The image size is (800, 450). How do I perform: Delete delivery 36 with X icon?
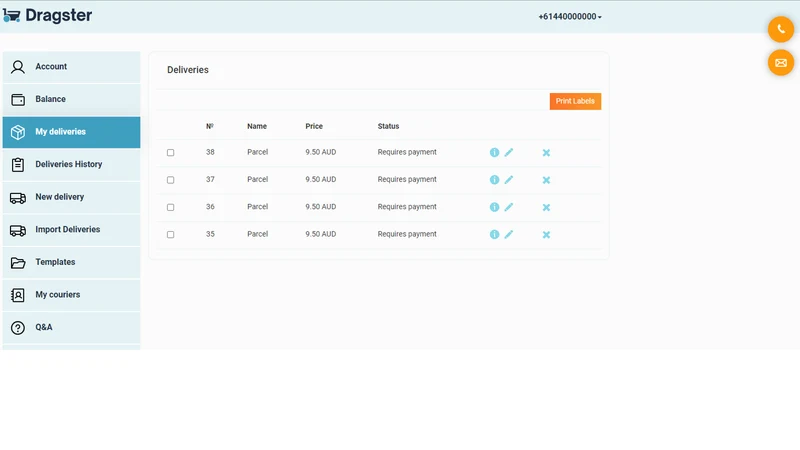(546, 207)
